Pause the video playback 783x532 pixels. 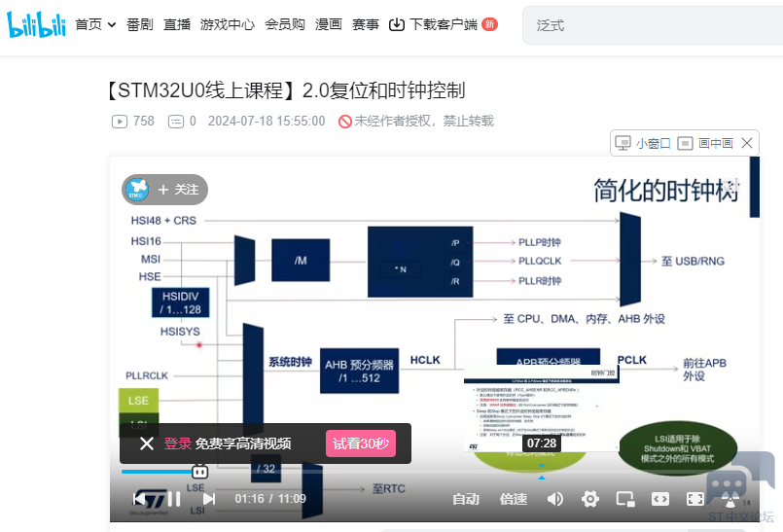173,499
